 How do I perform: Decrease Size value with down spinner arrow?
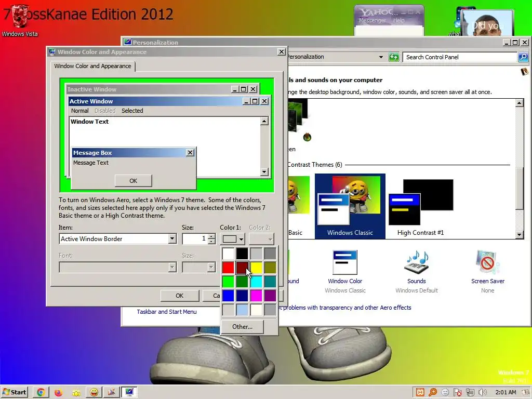[x=212, y=241]
